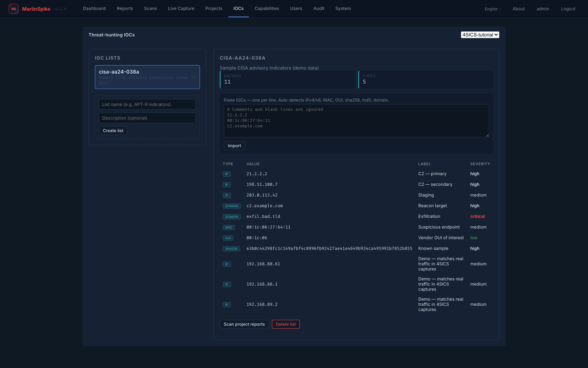The image size is (588, 368).
Task: Click the C2 — primary label
Action: pos(432,174)
